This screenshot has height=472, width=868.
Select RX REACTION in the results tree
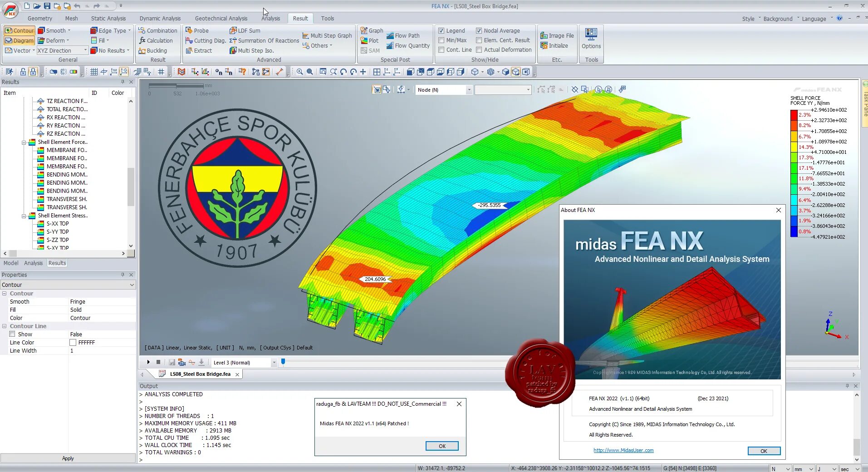coord(66,118)
